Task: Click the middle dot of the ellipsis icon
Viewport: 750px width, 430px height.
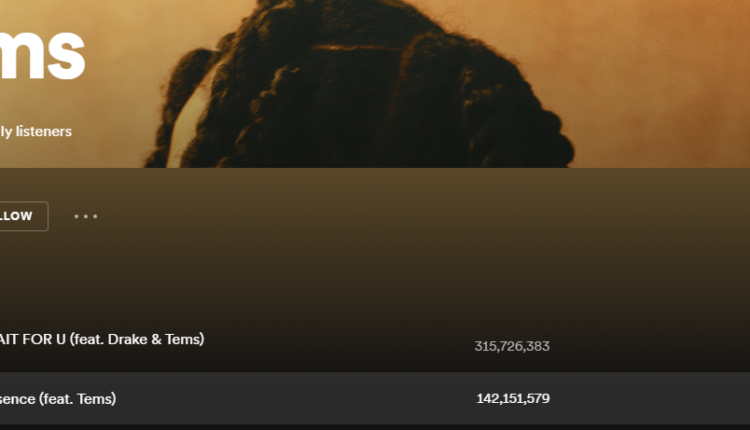Action: (86, 216)
